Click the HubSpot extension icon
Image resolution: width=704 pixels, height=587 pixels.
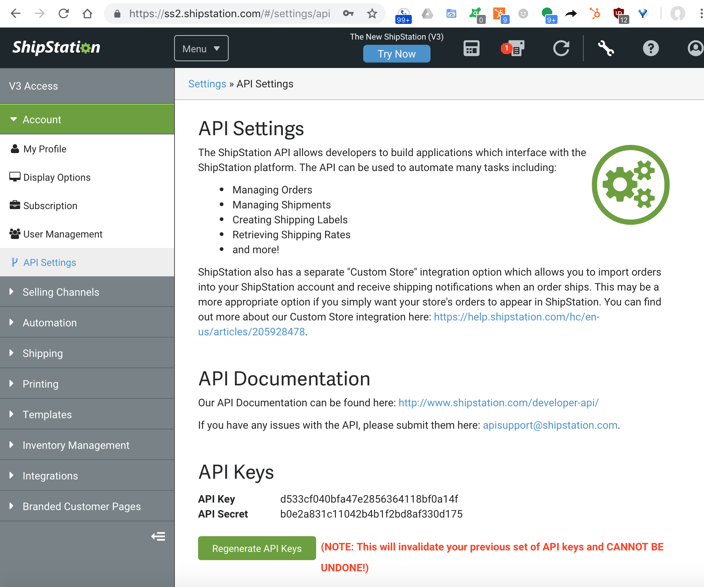coord(595,13)
